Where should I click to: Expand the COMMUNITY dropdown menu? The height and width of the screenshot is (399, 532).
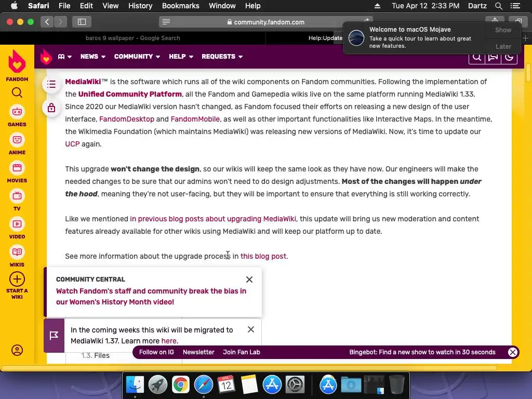[x=137, y=57]
